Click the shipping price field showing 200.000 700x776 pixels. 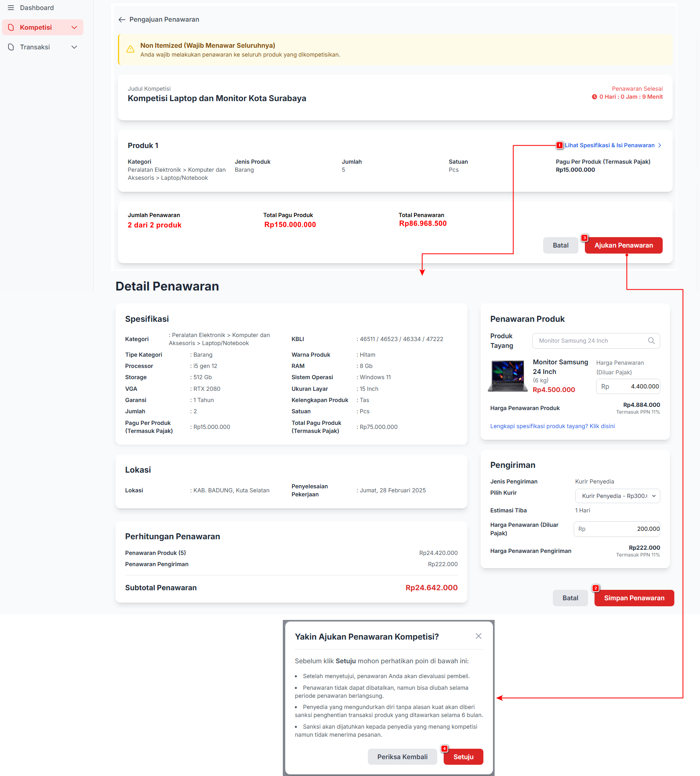pyautogui.click(x=617, y=529)
